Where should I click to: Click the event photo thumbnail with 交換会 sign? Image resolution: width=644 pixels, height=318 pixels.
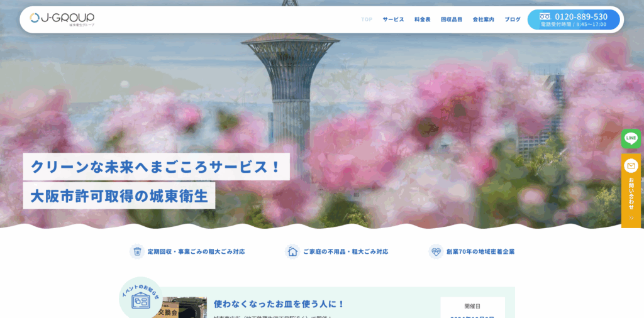(181, 309)
